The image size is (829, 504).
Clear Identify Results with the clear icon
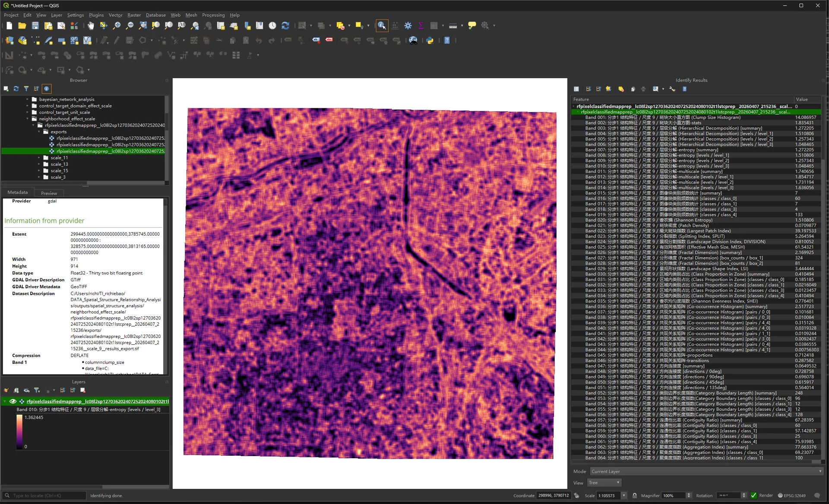point(621,89)
